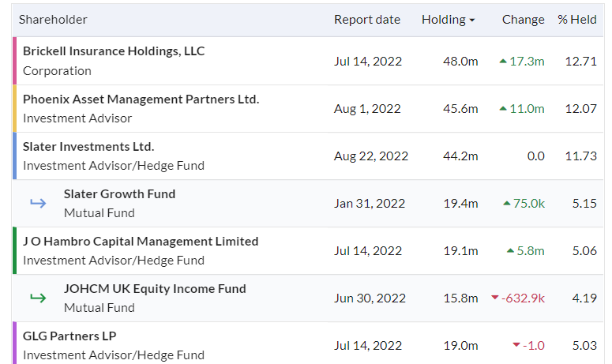Select the holding value 15.8m
This screenshot has height=364, width=612.
pos(460,298)
